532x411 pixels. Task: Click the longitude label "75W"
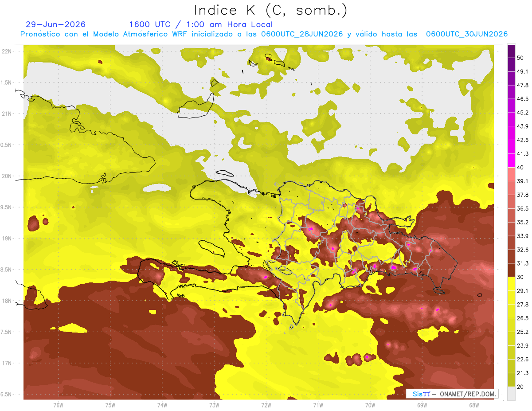click(x=110, y=405)
